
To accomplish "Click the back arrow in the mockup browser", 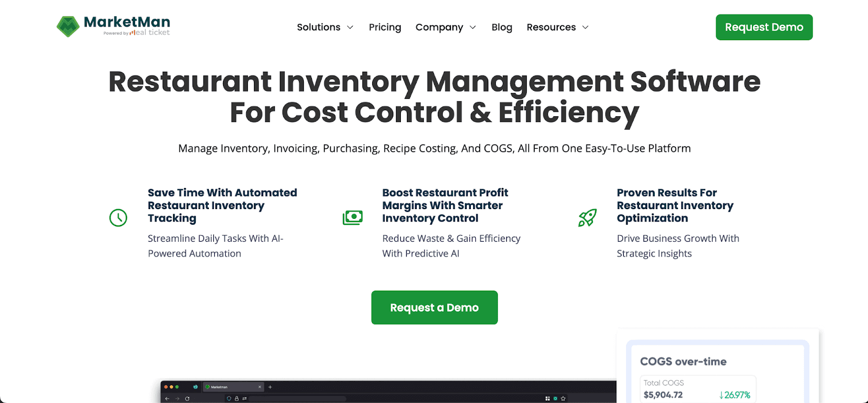I will pyautogui.click(x=167, y=399).
